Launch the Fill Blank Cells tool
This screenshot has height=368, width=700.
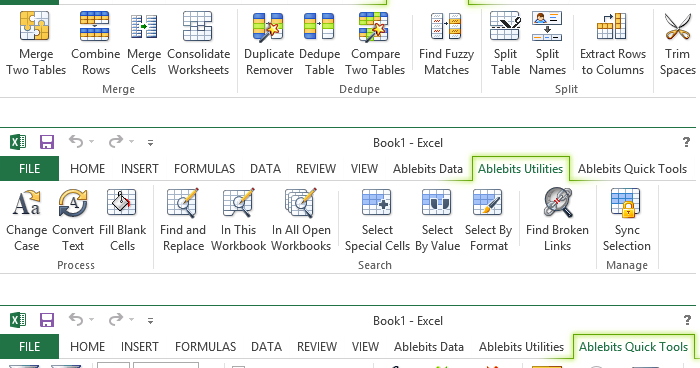(x=122, y=220)
